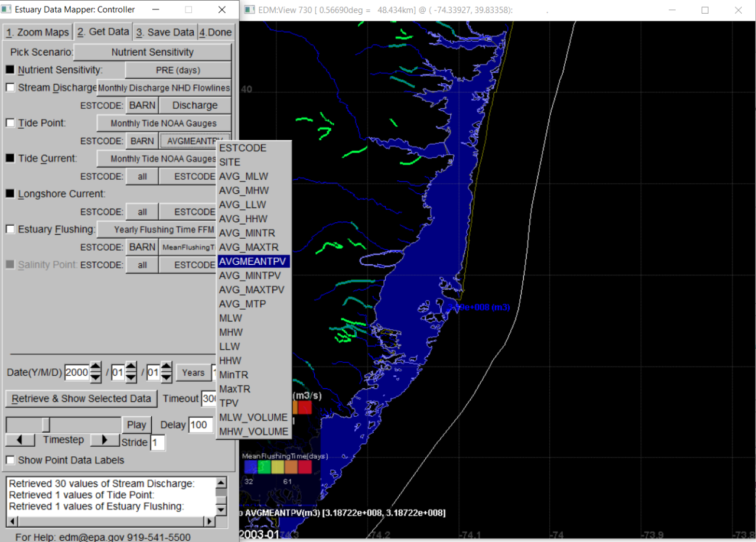Screen dimensions: 756x542
Task: Open the Pick Scenario Nutrient Sensitivity dropdown
Action: [x=152, y=52]
